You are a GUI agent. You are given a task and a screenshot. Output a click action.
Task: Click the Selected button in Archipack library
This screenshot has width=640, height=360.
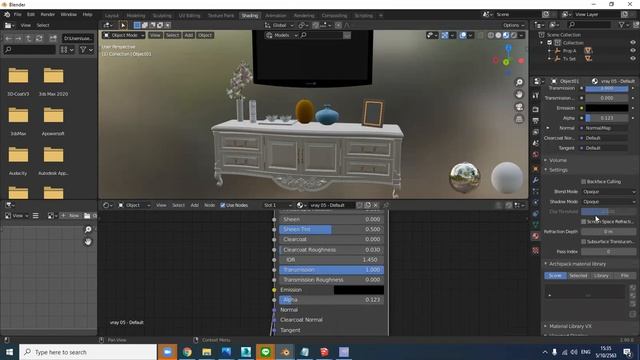pos(578,276)
